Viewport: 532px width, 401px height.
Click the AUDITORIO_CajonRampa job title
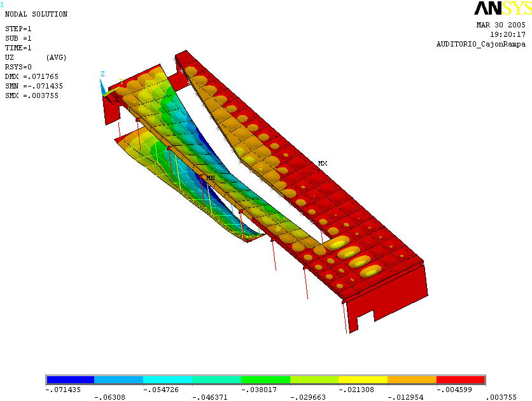(480, 44)
